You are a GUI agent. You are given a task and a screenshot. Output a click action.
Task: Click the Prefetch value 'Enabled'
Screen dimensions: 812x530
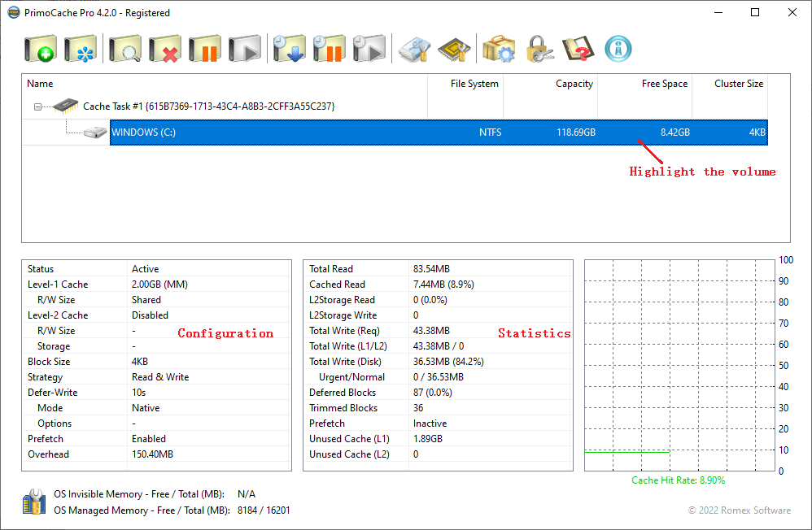149,439
